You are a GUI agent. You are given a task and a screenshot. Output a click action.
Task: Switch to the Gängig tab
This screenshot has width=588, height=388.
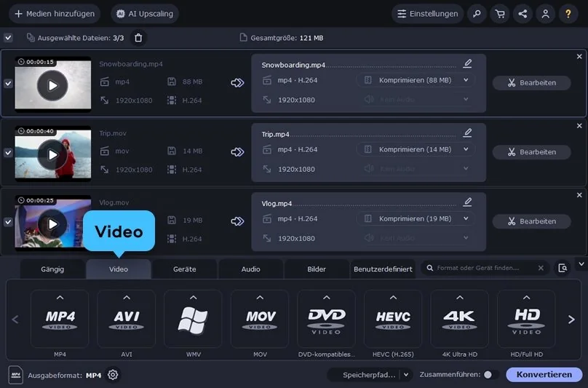[52, 269]
